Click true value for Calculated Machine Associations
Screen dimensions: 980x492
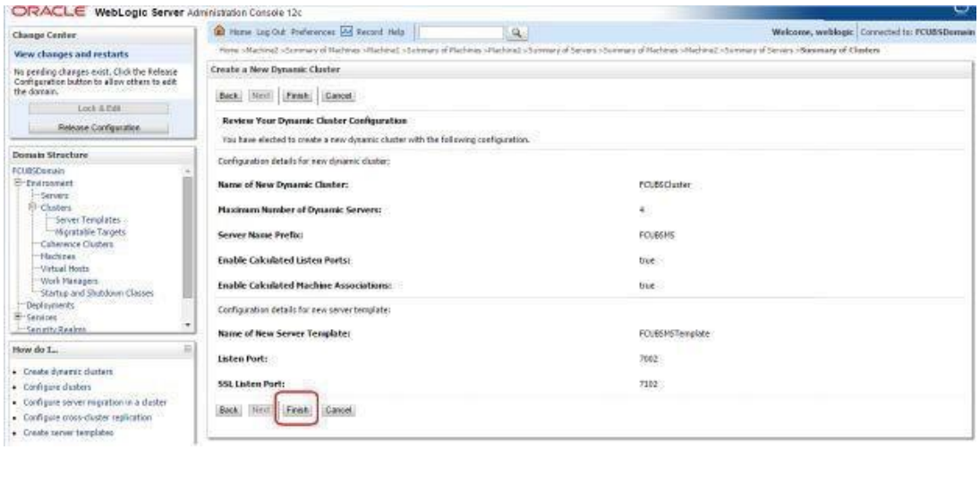coord(647,285)
